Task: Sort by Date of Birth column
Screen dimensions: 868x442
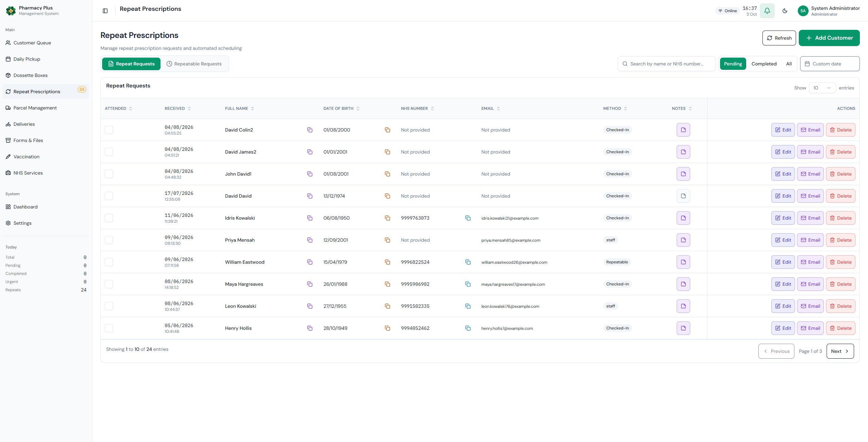Action: [x=341, y=108]
